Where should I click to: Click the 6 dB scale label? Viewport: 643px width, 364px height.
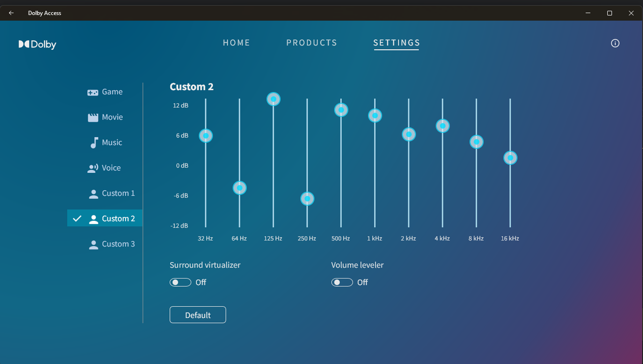[182, 136]
